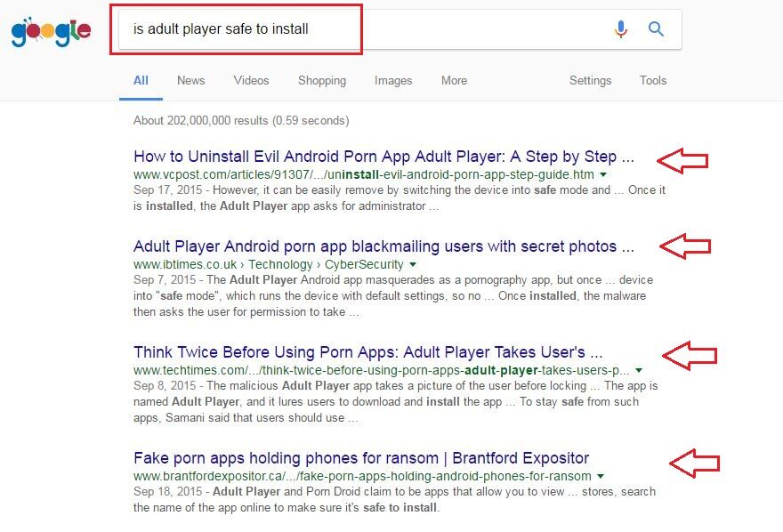The height and width of the screenshot is (532, 783).
Task: Expand the vcpost.com URL dropdown arrow
Action: pos(603,174)
